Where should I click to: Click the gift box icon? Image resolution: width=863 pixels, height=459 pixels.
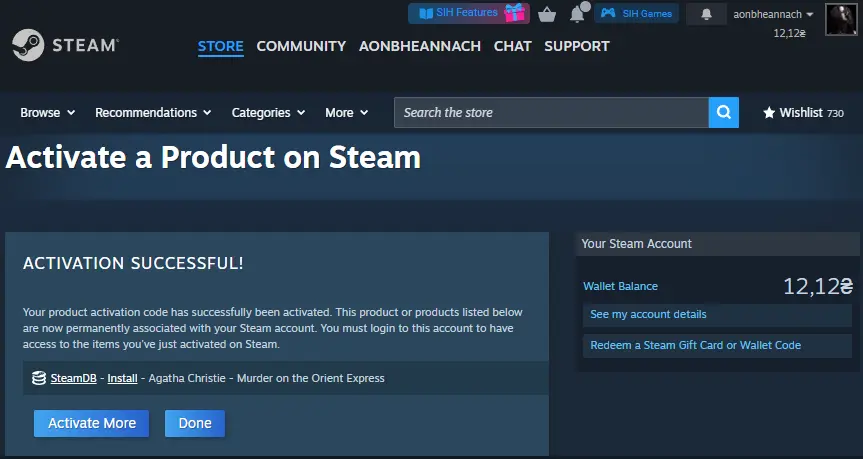[515, 13]
